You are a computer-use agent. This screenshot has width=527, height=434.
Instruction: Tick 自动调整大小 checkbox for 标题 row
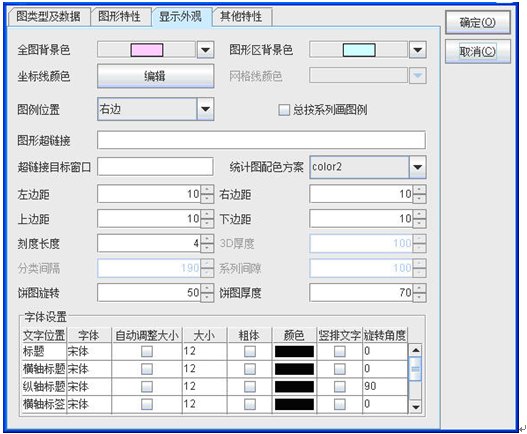point(147,352)
